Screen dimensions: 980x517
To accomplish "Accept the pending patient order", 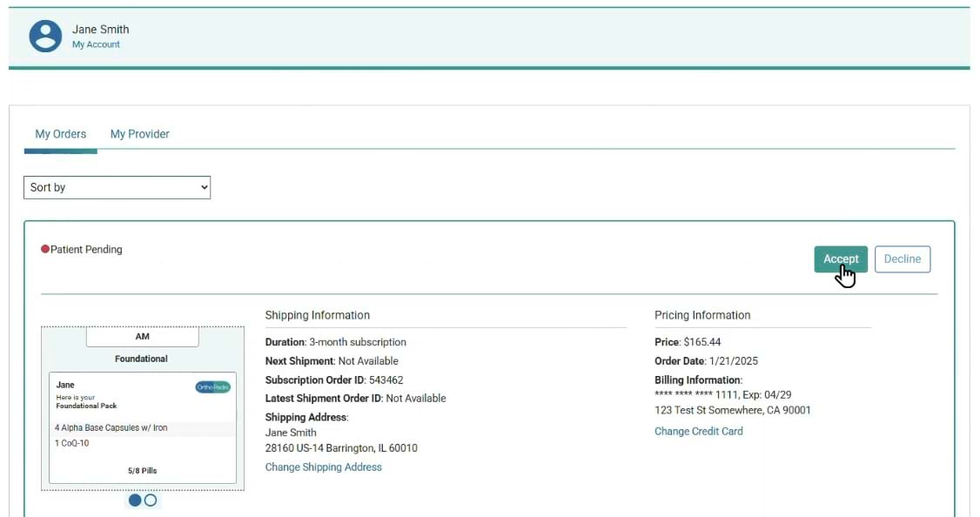I will pos(840,258).
